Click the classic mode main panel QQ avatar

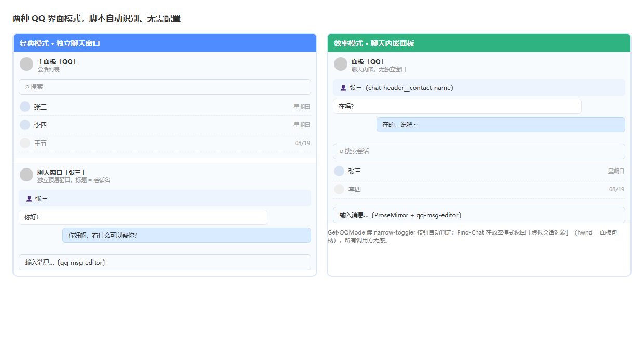point(26,64)
